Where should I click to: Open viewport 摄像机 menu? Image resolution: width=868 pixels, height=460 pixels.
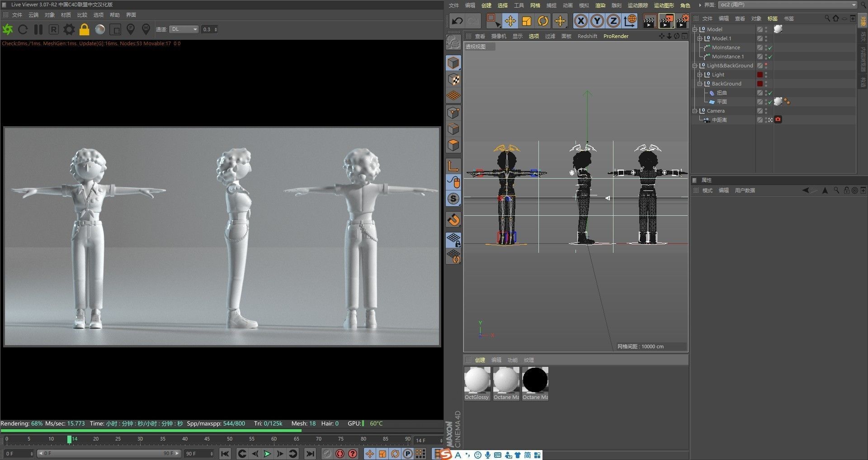click(x=499, y=36)
